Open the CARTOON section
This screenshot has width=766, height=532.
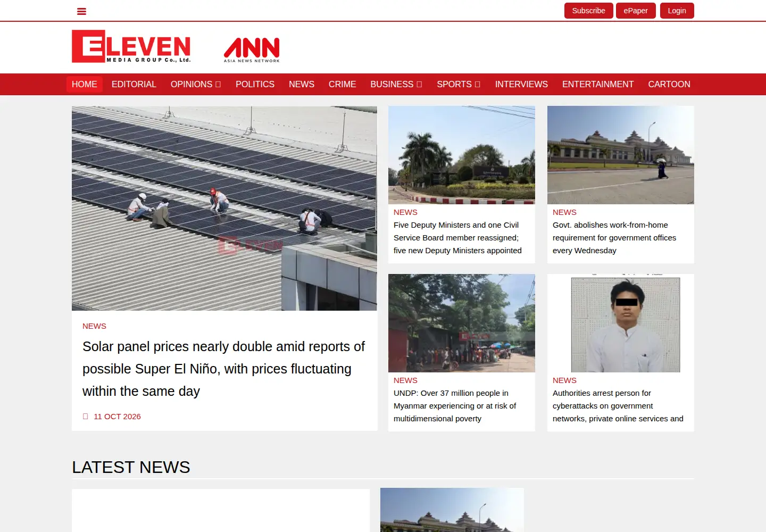[x=669, y=84]
